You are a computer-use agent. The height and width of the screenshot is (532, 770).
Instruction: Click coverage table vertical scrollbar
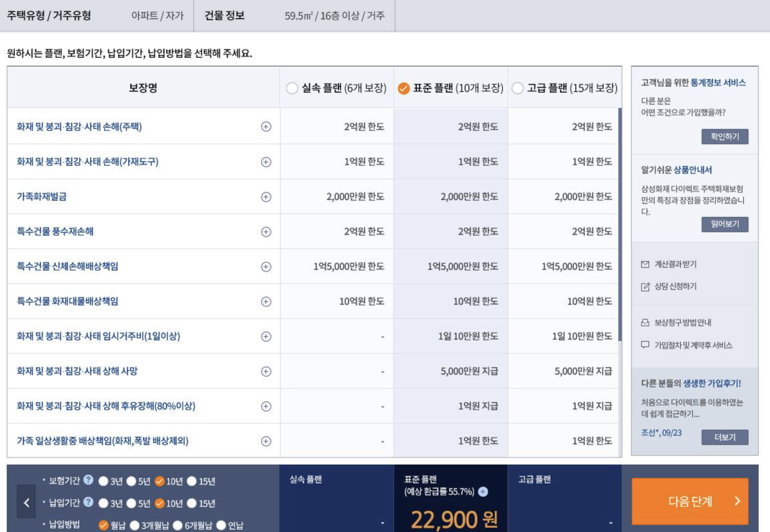pos(620,223)
